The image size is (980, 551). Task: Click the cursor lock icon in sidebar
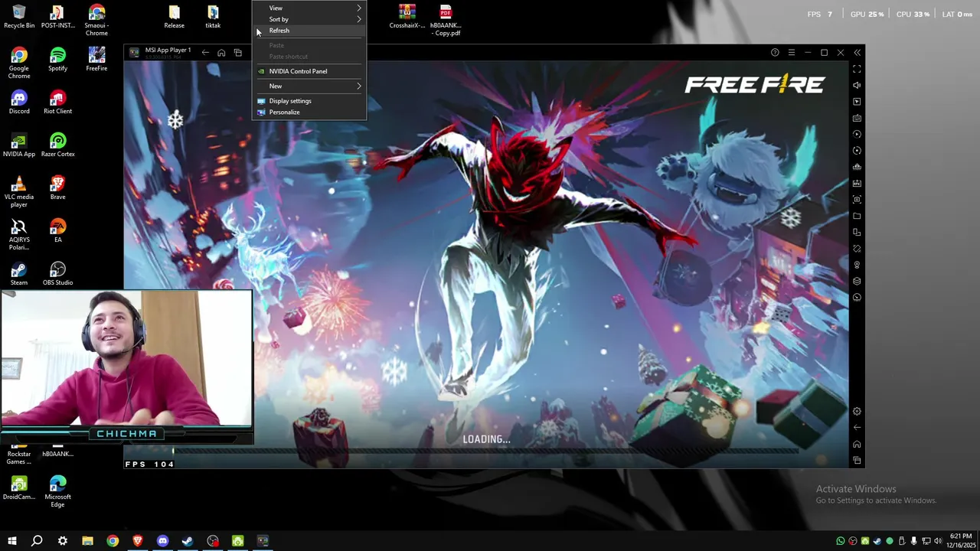(x=857, y=102)
